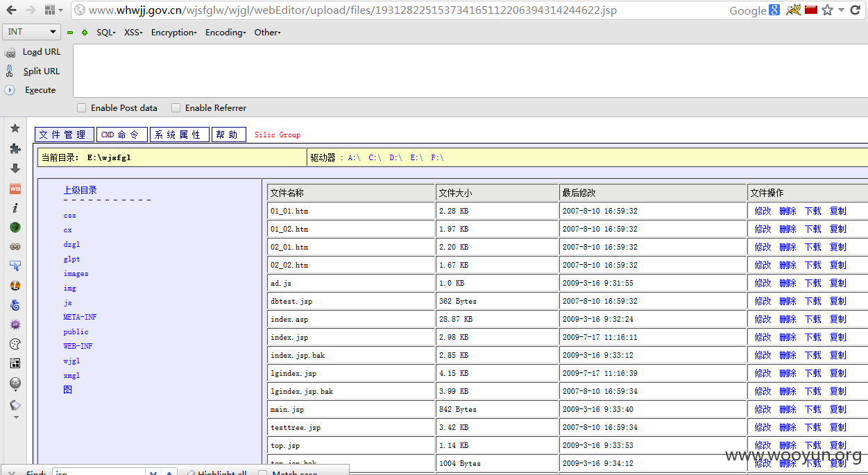This screenshot has height=475, width=868.
Task: Open the XSS dropdown menu
Action: tap(133, 33)
